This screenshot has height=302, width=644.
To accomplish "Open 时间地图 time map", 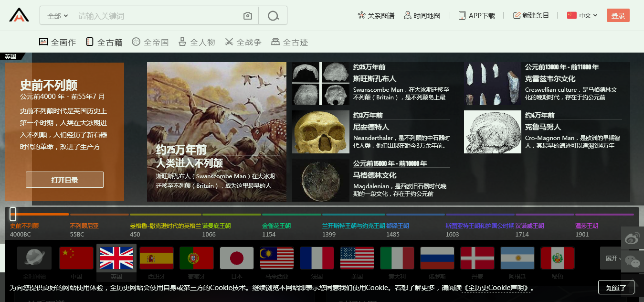I will pyautogui.click(x=422, y=15).
